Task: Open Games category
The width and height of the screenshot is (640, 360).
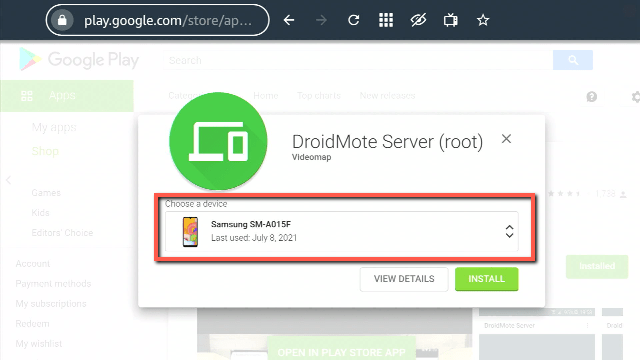Action: coord(46,193)
